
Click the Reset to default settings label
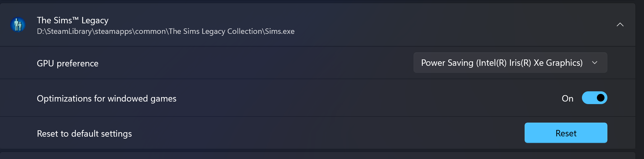(x=84, y=133)
